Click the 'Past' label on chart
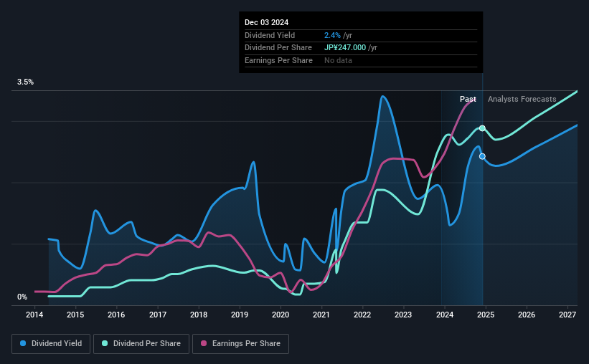Screen dimensions: 589x364 pyautogui.click(x=468, y=99)
